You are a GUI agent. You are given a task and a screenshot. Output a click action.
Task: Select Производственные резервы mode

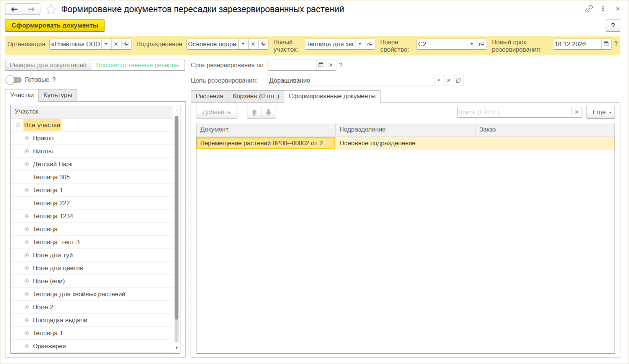(138, 65)
